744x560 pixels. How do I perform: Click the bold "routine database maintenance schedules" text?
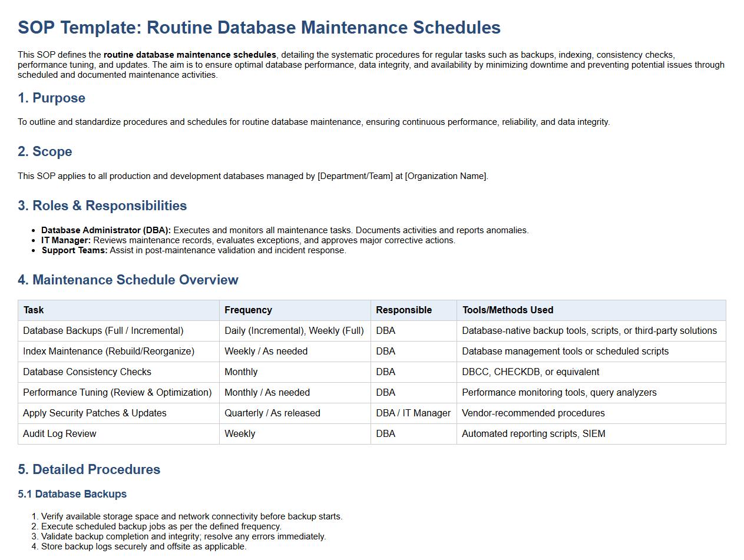190,55
